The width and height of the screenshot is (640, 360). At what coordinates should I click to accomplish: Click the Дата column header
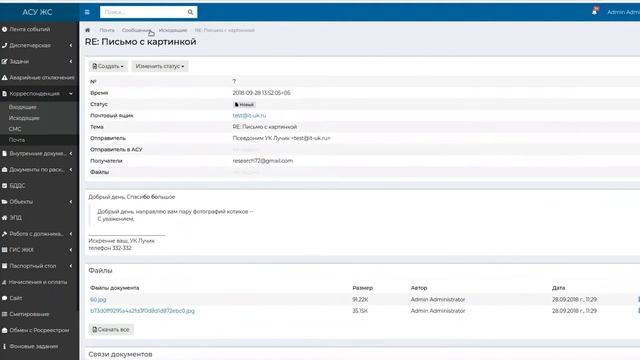558,288
